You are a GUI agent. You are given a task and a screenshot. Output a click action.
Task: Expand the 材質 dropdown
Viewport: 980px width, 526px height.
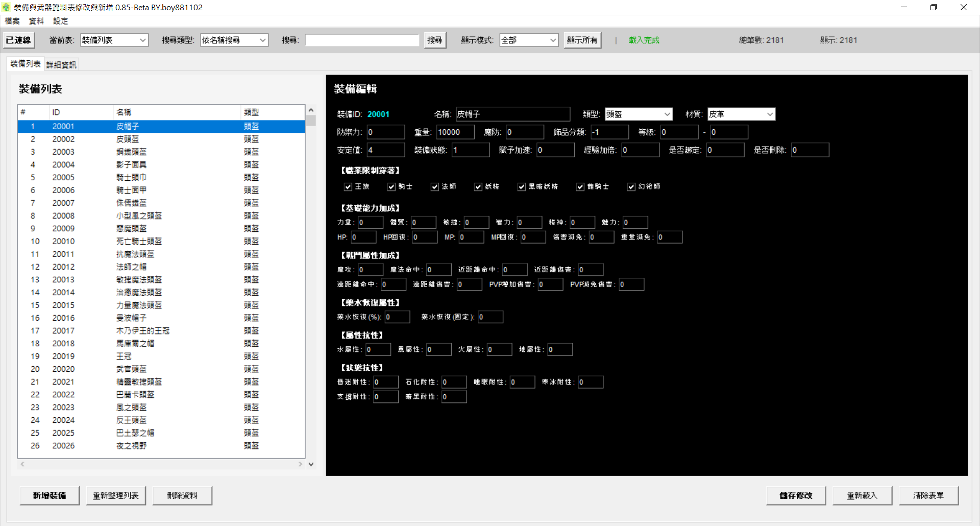pos(741,114)
